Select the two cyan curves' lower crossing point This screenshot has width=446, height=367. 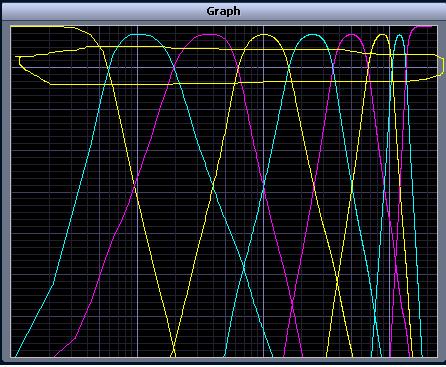click(244, 265)
